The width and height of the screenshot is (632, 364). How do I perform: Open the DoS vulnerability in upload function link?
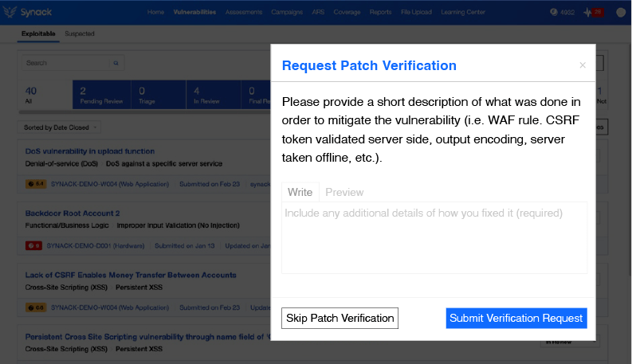(x=90, y=151)
